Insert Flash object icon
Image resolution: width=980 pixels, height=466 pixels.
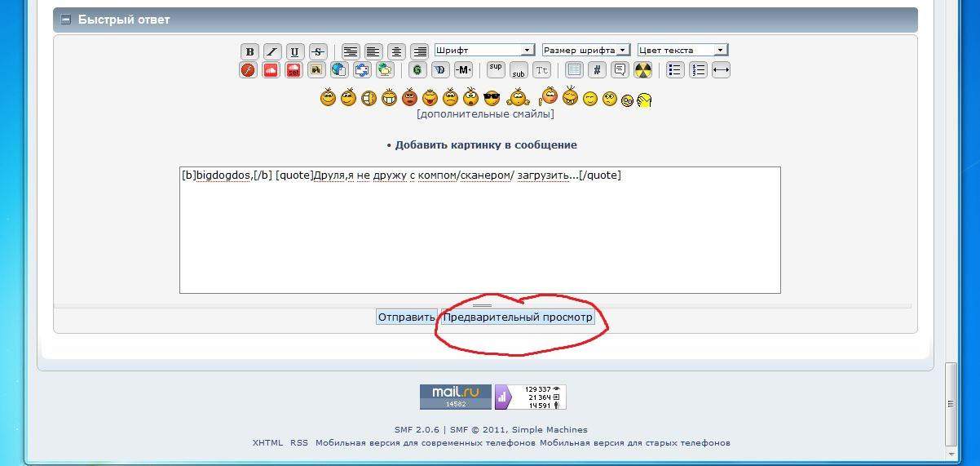click(x=248, y=70)
